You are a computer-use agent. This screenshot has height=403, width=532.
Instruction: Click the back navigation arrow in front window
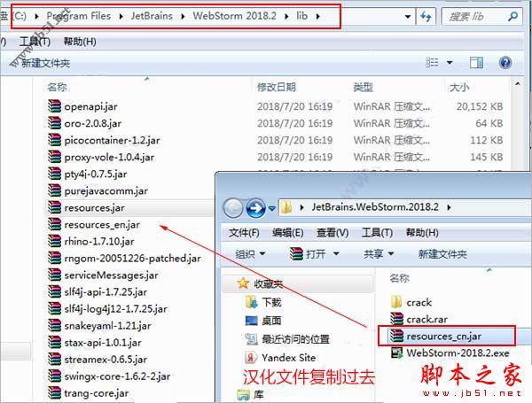232,208
